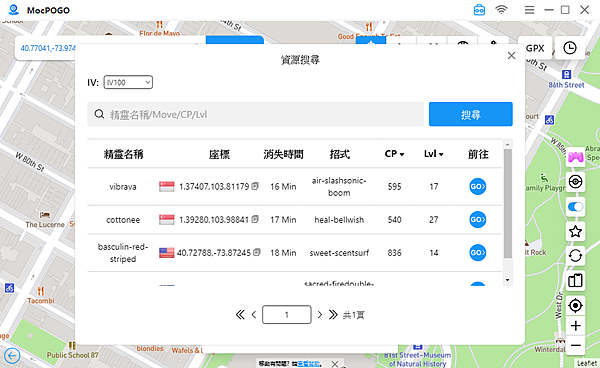Click CP value 836
This screenshot has width=600, height=368.
tap(395, 253)
